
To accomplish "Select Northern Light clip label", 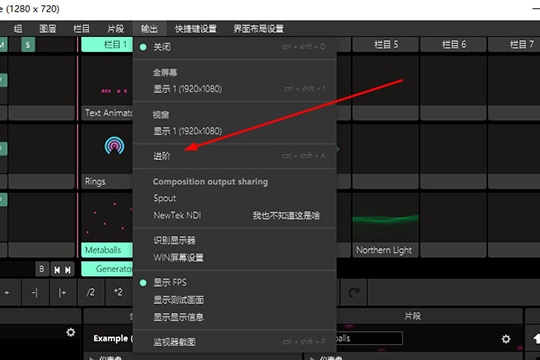I will 385,250.
